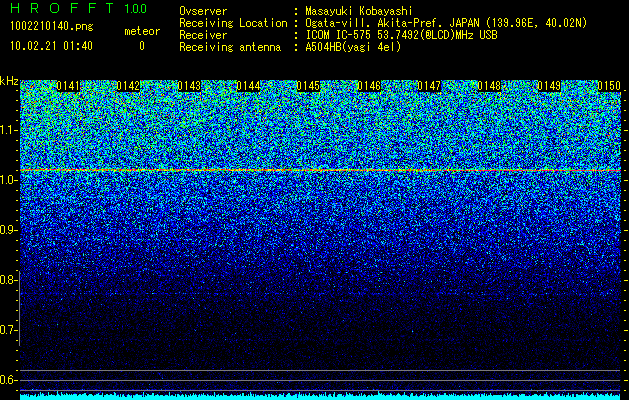Click the Receiving Location label
The height and width of the screenshot is (400, 629).
coord(233,23)
